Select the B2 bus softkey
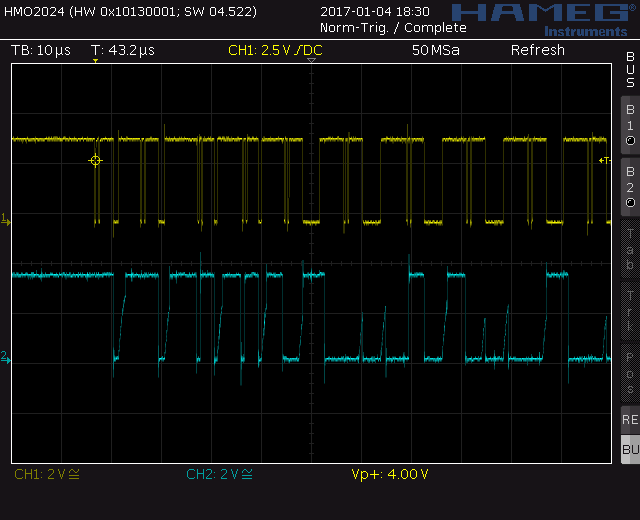 [x=630, y=187]
